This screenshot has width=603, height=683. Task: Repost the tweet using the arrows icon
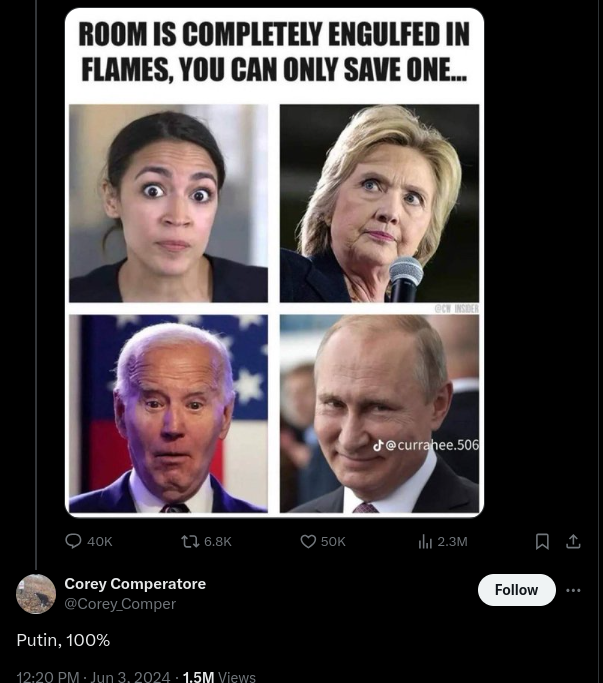(x=190, y=541)
